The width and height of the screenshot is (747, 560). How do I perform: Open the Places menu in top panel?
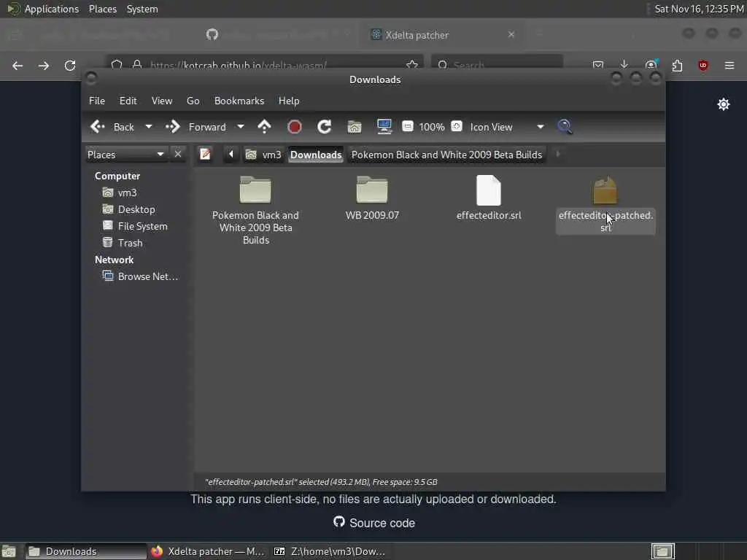click(102, 9)
